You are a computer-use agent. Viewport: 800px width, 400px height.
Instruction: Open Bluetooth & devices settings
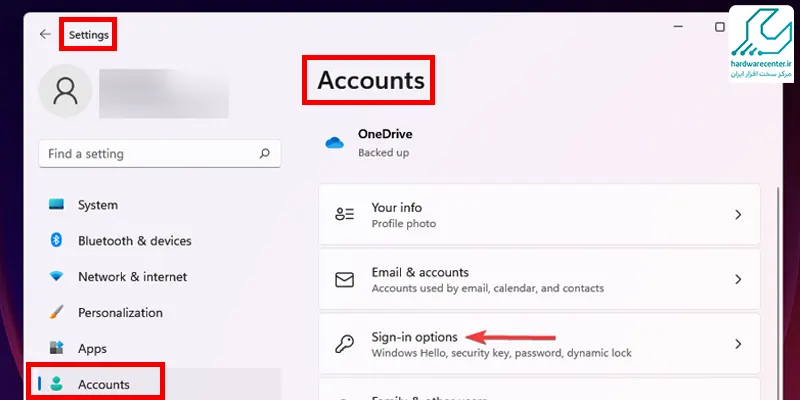click(x=159, y=240)
